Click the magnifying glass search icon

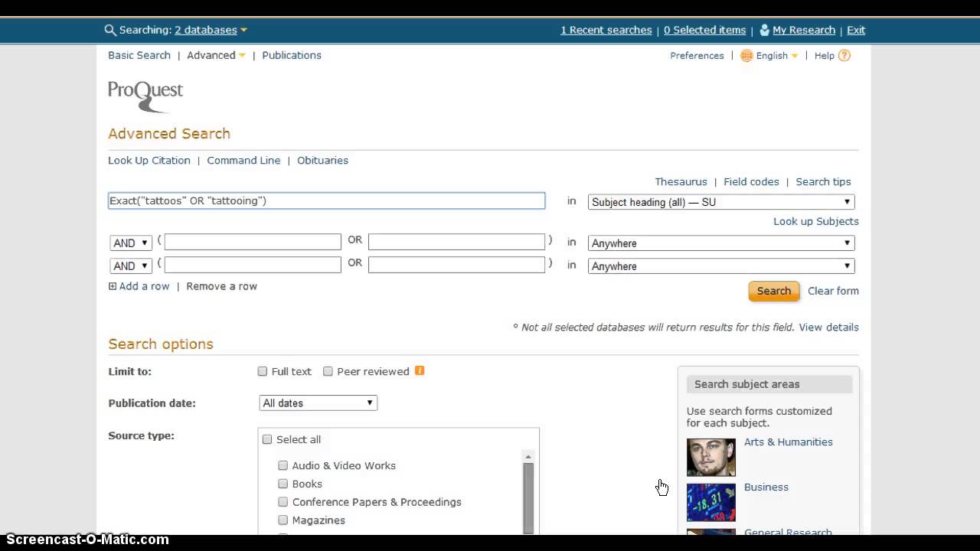click(x=110, y=31)
